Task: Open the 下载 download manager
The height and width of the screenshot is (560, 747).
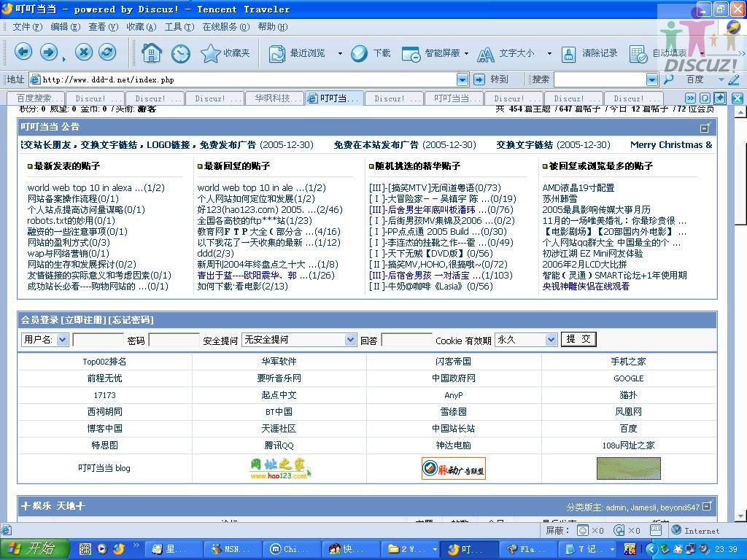Action: click(x=371, y=53)
